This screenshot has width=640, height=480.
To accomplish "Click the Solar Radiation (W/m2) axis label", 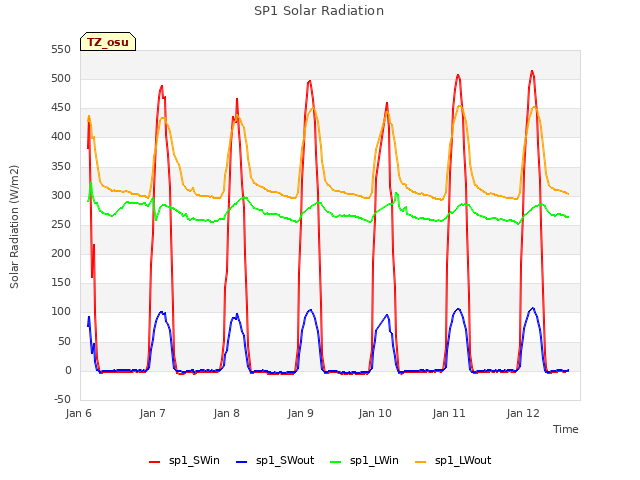I will (x=14, y=227).
